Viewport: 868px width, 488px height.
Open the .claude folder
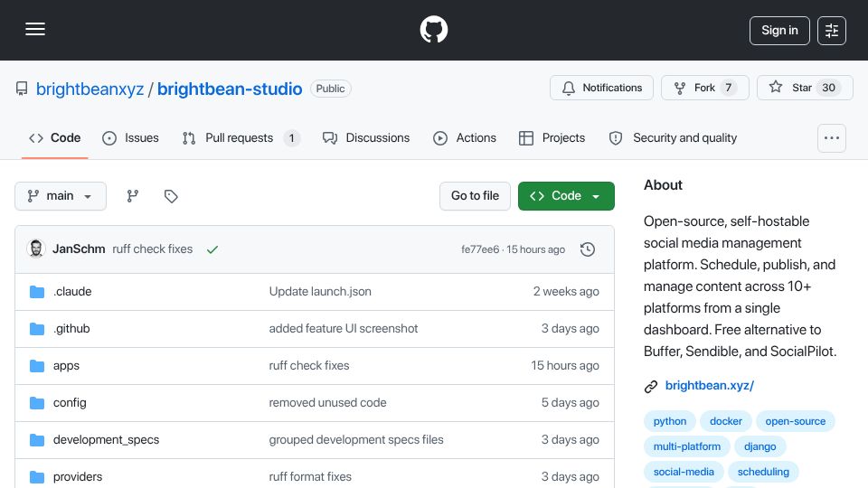tap(72, 292)
